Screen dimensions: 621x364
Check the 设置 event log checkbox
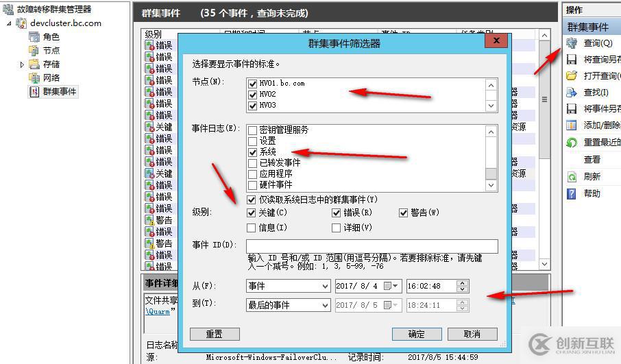252,141
